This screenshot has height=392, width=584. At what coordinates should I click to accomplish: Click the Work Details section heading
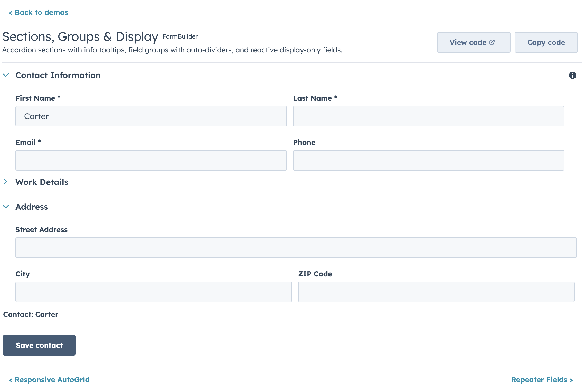tap(42, 182)
